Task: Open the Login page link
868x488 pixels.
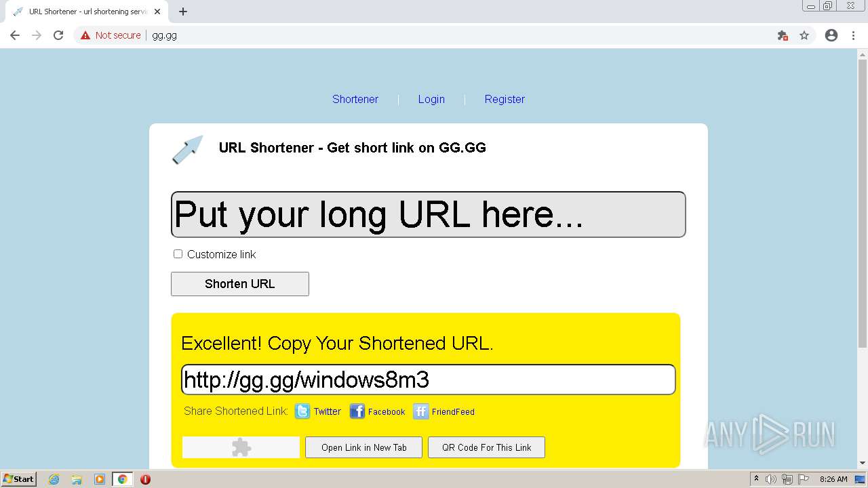Action: tap(431, 99)
